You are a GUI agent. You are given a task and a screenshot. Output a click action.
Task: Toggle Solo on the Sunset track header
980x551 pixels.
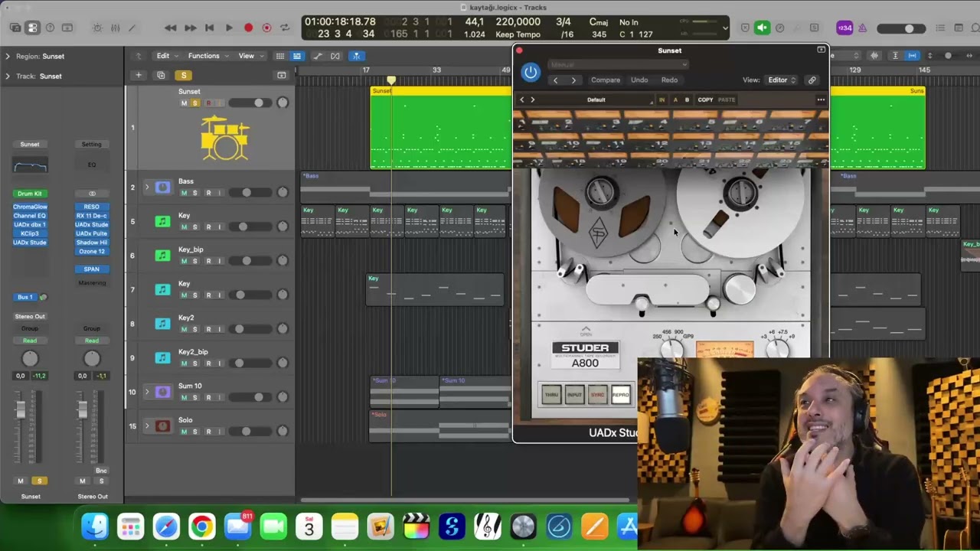click(195, 103)
